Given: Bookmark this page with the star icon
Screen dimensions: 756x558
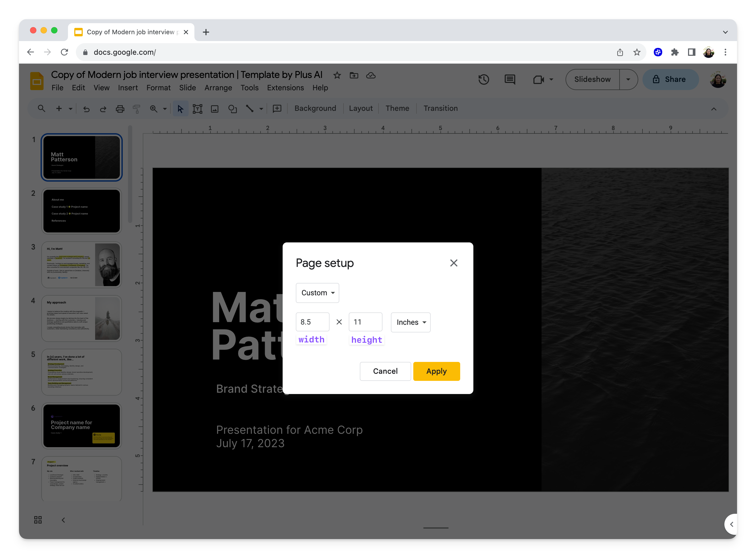Looking at the screenshot, I should tap(636, 52).
